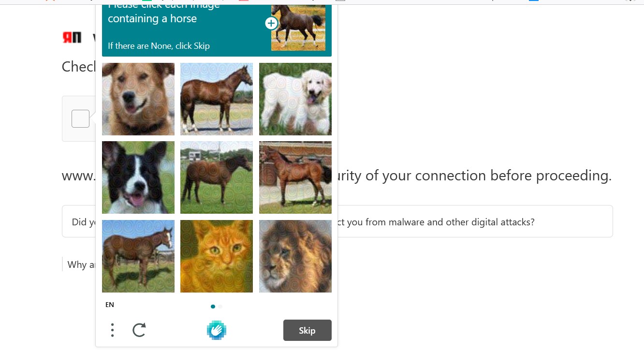Click the hCaptcha hand logo icon
The height and width of the screenshot is (352, 644).
coord(217,330)
